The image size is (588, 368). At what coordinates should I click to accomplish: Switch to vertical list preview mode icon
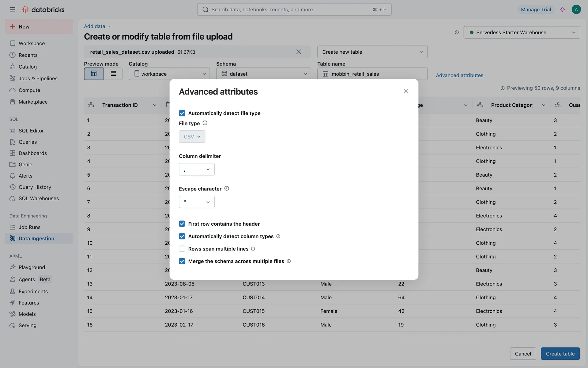[113, 74]
